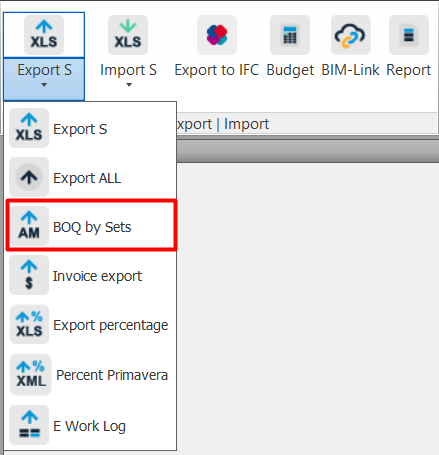Click the E Work Log arrow icon

click(x=29, y=425)
